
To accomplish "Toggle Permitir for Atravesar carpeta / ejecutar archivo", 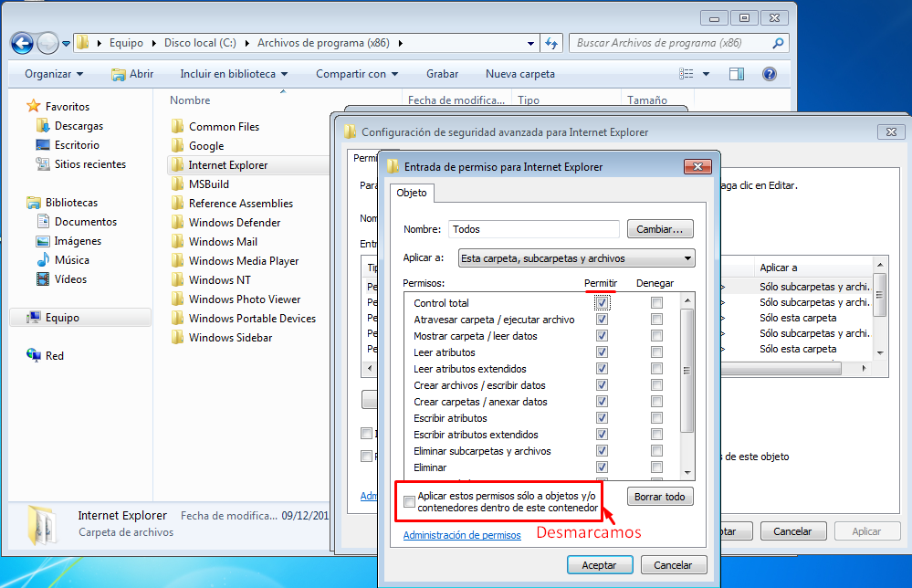I will tap(602, 320).
